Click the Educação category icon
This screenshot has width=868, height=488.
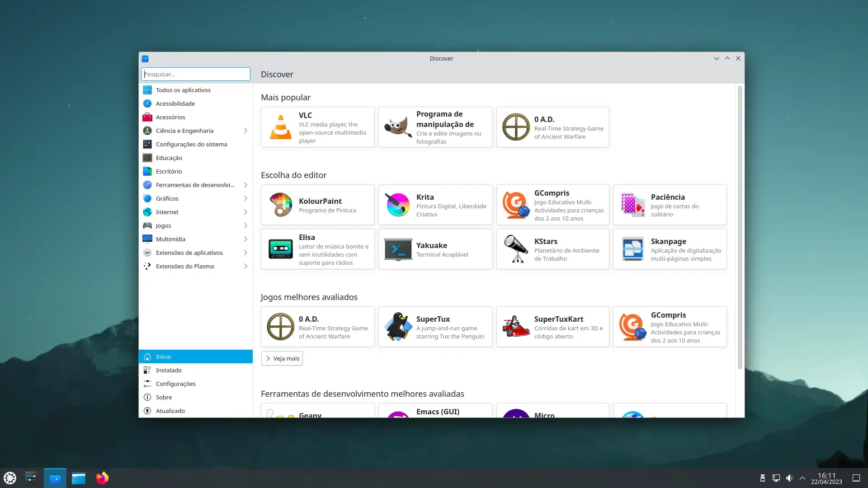click(147, 158)
